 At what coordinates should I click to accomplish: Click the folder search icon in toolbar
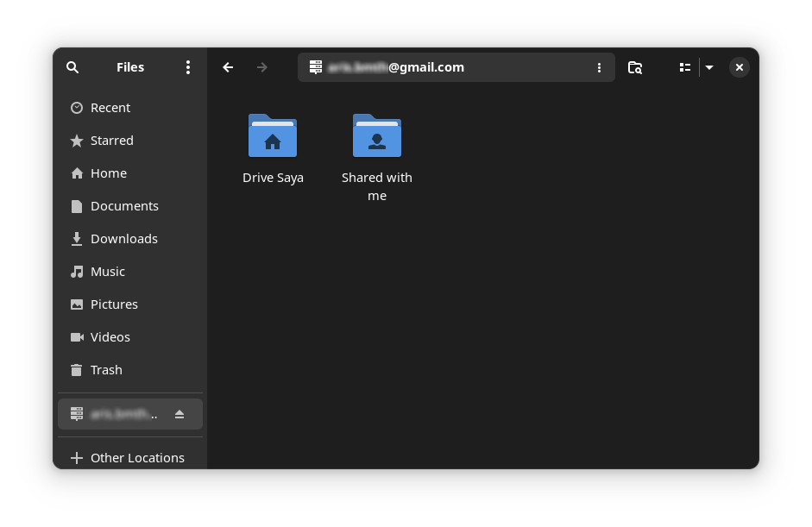tap(635, 67)
